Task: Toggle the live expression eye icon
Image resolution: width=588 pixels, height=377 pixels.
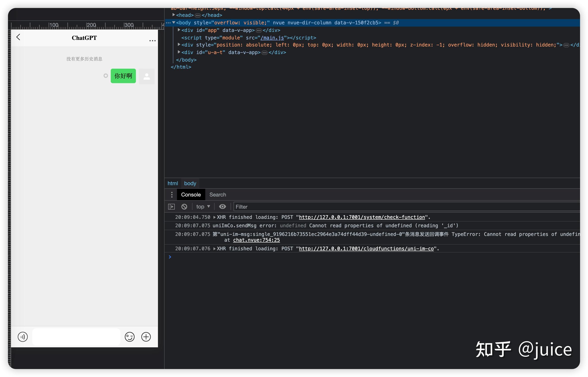Action: point(222,207)
